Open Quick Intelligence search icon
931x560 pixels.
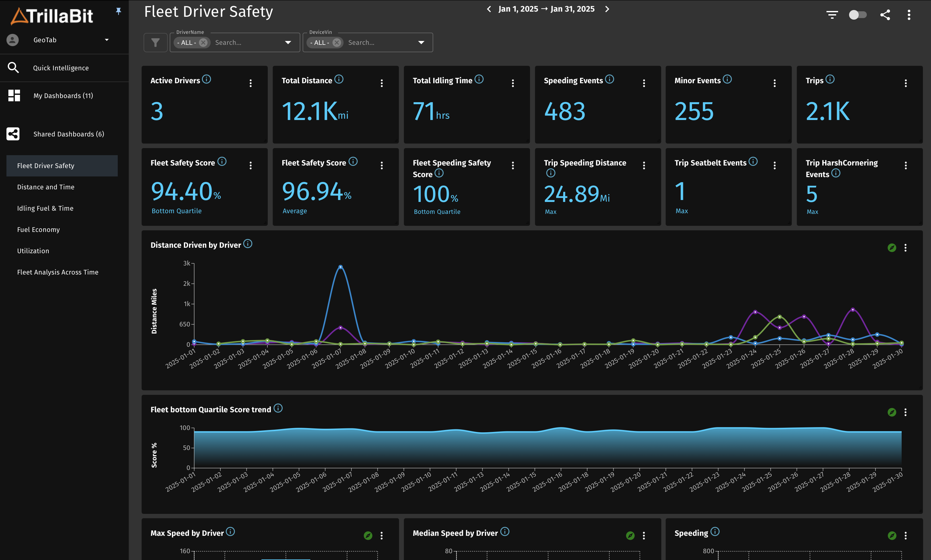pos(13,67)
